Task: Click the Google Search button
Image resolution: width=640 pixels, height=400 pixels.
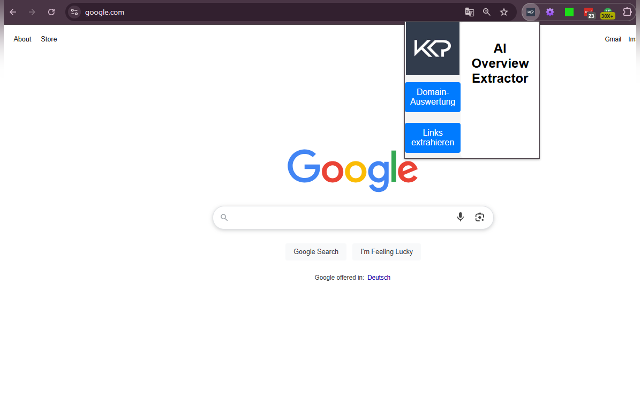Action: tap(316, 251)
